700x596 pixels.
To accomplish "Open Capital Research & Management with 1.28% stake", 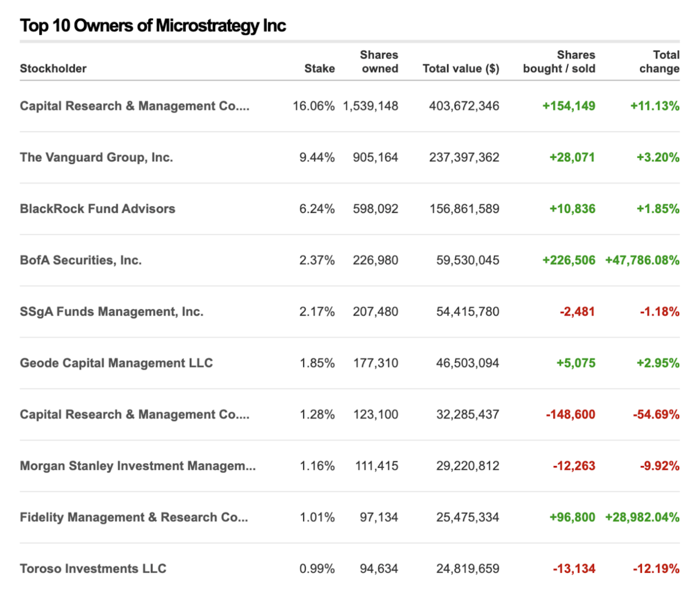I will (x=135, y=415).
